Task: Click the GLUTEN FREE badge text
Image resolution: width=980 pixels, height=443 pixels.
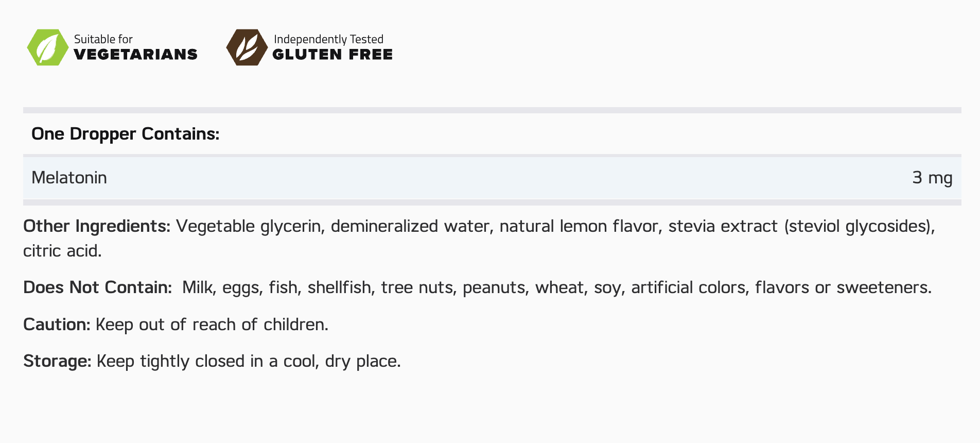Action: click(332, 55)
